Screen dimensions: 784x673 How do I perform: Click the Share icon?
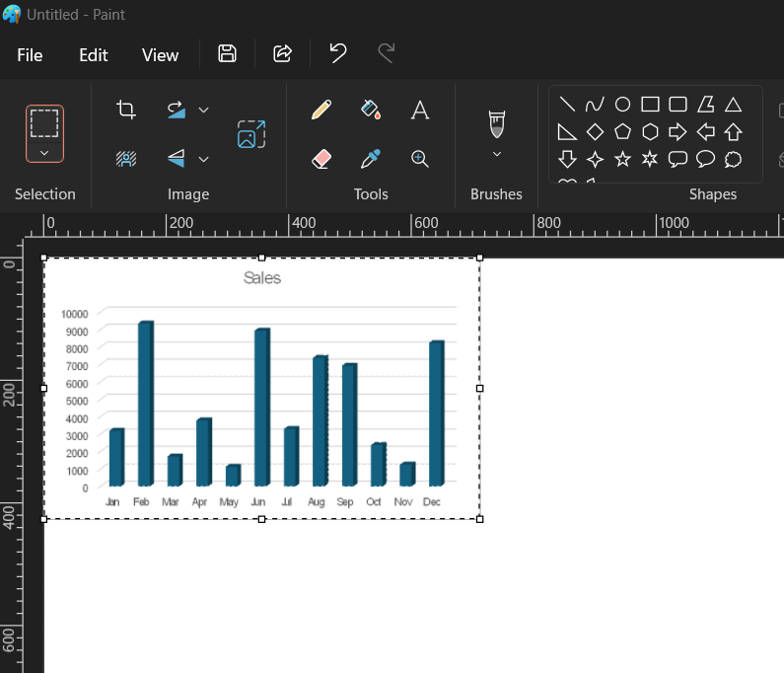[x=282, y=53]
